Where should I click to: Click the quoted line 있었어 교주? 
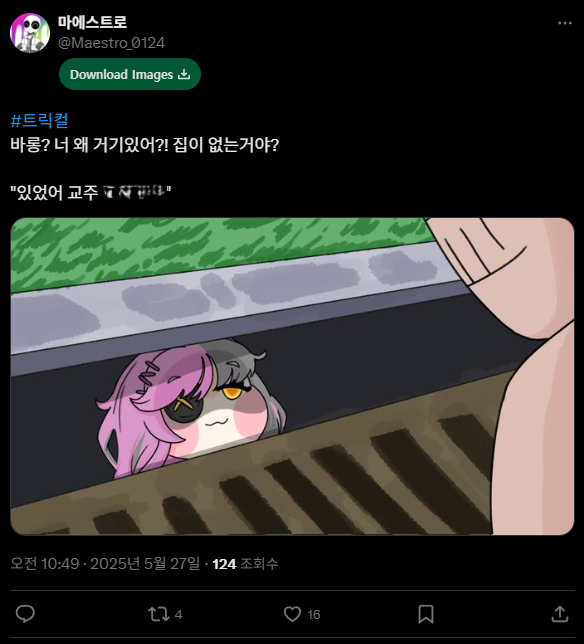(90, 192)
